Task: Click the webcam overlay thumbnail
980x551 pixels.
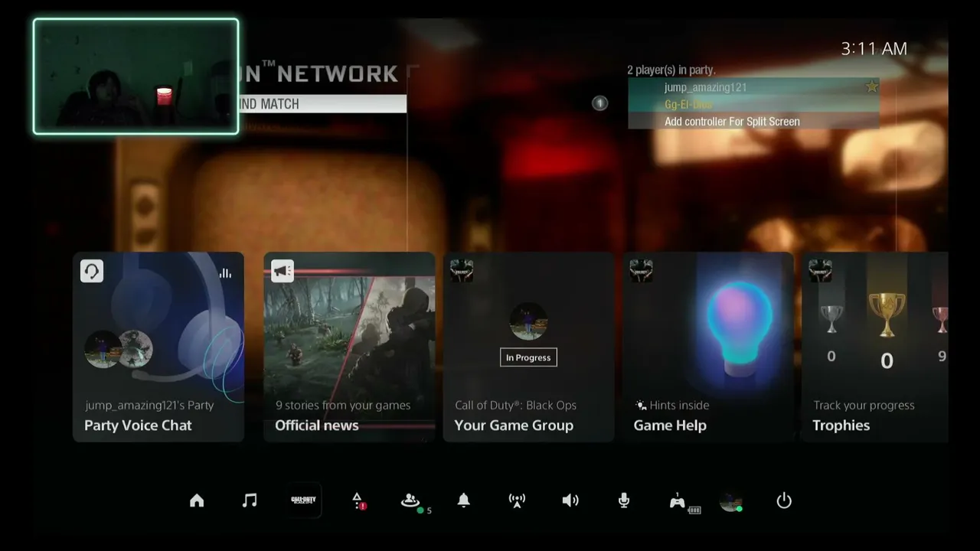Action: [136, 77]
